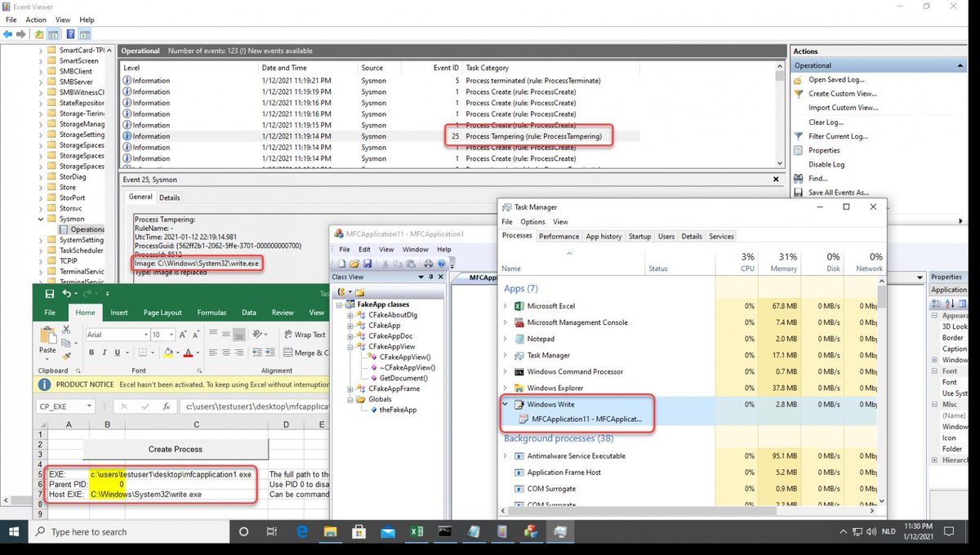Toggle Italic formatting in Excel
Image resolution: width=980 pixels, height=555 pixels.
pos(105,353)
